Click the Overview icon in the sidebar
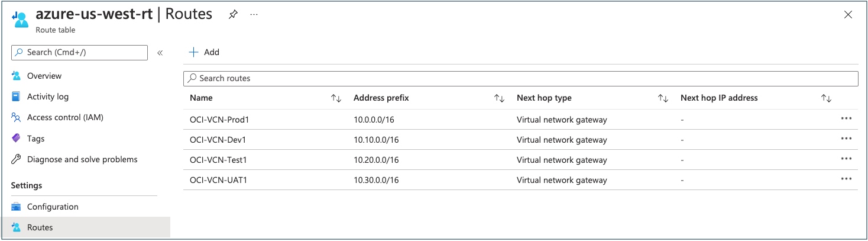The width and height of the screenshot is (868, 241). [17, 76]
